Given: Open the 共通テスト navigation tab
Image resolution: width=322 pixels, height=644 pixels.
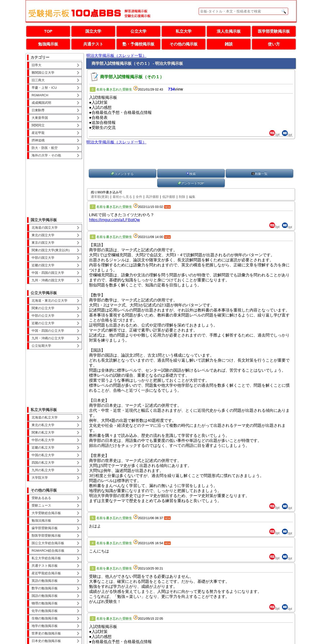Looking at the screenshot, I should (x=93, y=44).
